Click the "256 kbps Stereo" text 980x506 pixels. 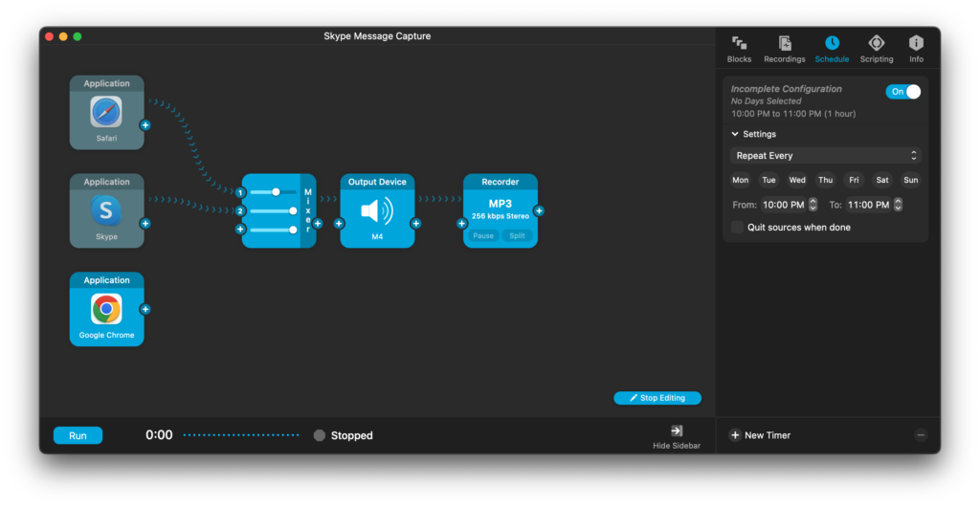(500, 216)
